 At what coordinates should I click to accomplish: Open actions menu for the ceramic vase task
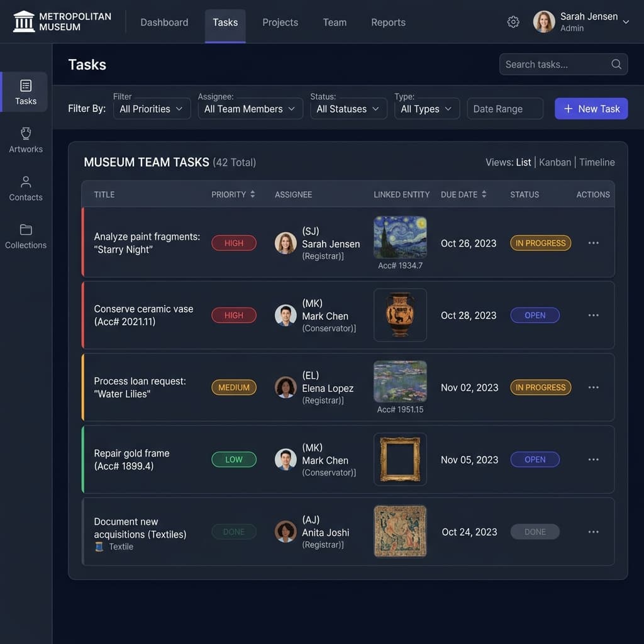point(593,315)
